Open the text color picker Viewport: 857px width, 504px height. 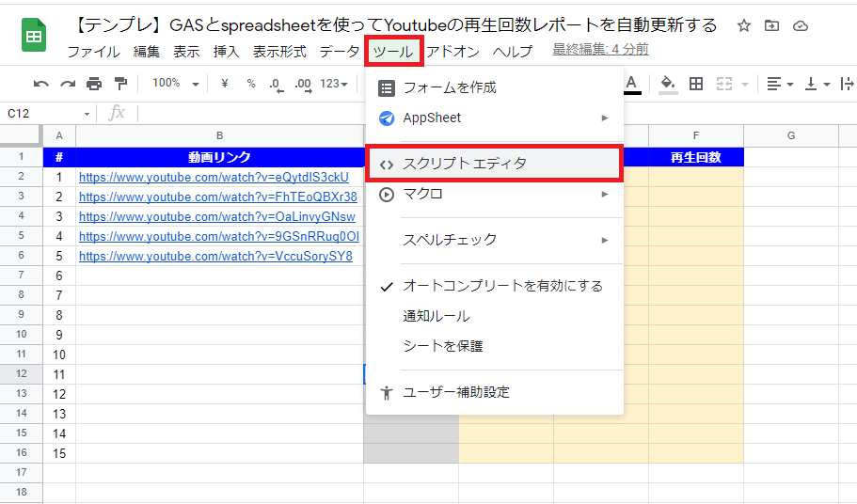(632, 85)
